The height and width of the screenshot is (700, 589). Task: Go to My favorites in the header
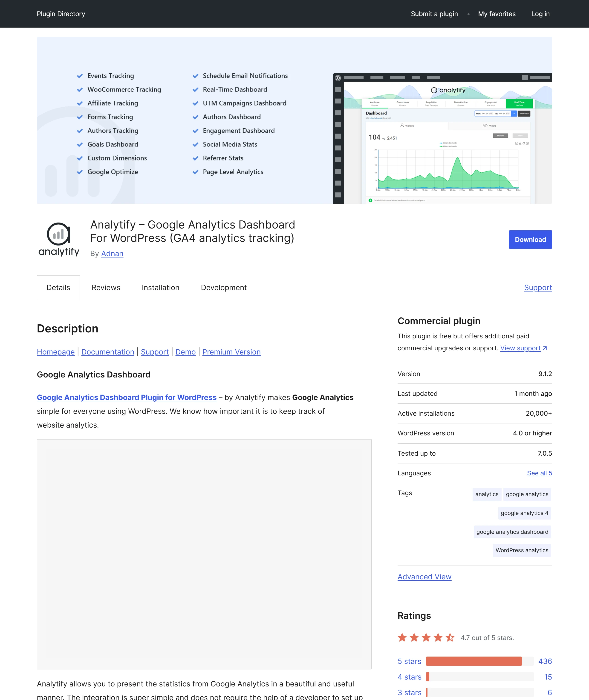click(x=497, y=14)
